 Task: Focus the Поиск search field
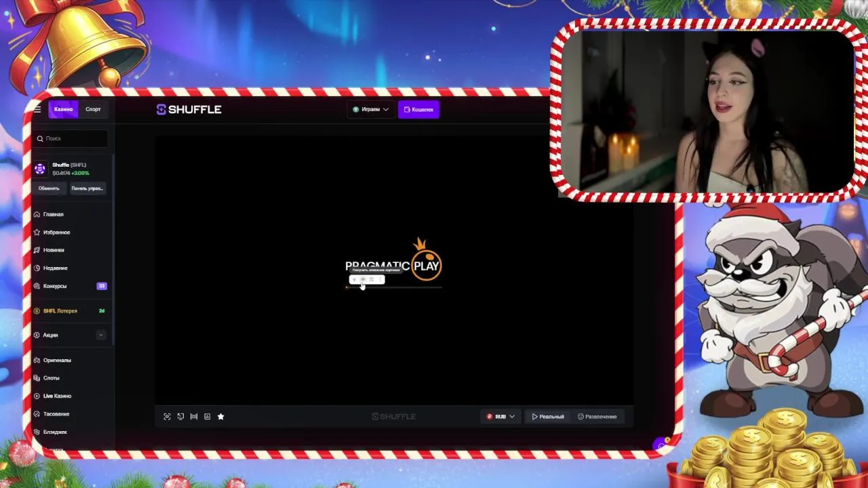click(71, 138)
